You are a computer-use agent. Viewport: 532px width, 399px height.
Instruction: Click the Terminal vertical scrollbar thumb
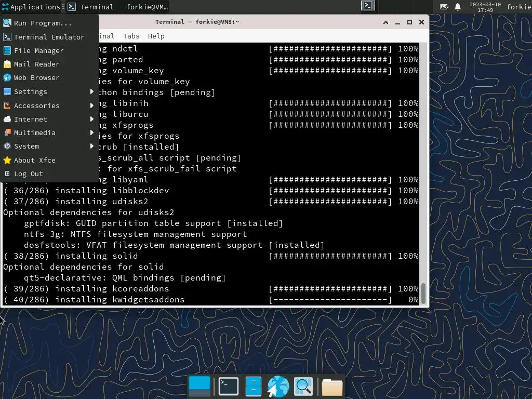click(423, 293)
